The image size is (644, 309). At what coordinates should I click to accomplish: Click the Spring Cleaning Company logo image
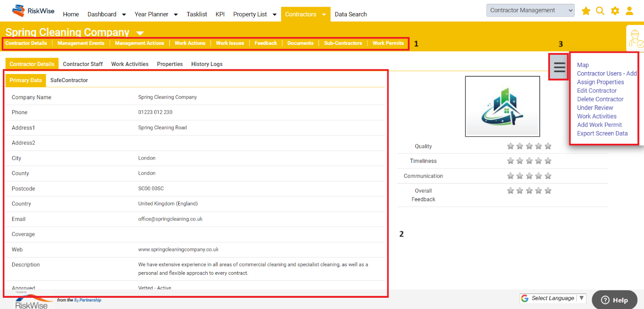coord(502,106)
